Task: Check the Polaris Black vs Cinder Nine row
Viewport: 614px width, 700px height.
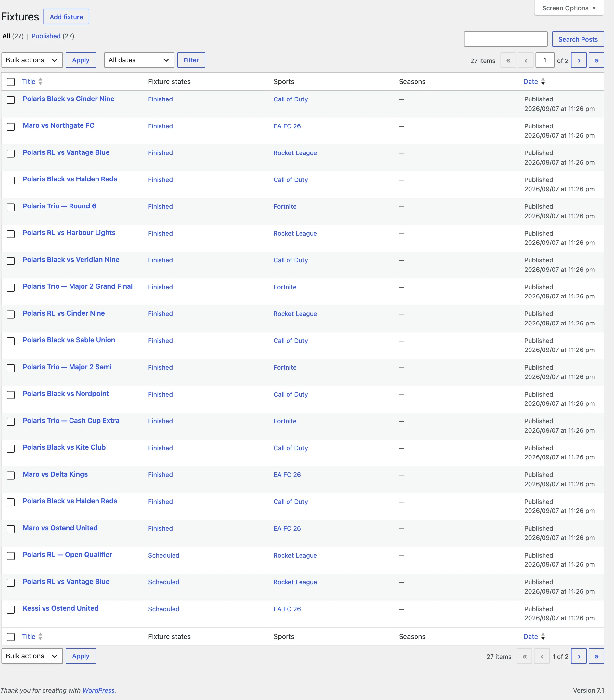Action: (x=11, y=100)
